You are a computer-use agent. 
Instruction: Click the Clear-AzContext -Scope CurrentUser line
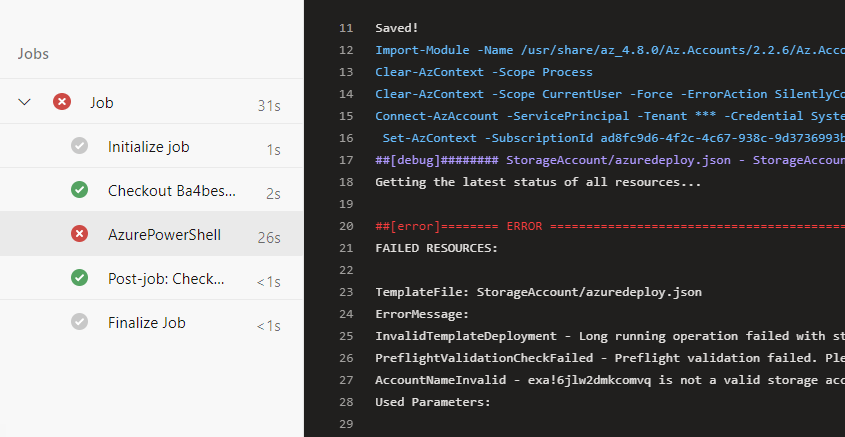click(x=610, y=94)
